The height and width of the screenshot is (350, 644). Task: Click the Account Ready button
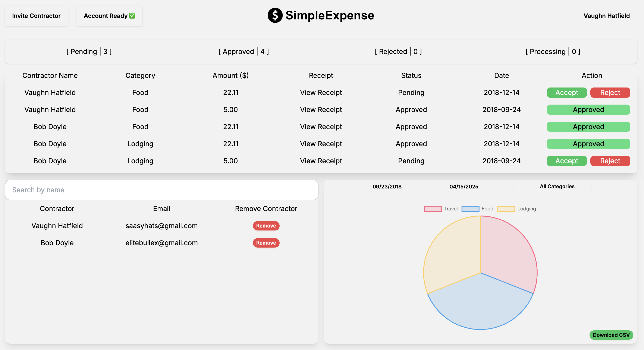[x=109, y=16]
